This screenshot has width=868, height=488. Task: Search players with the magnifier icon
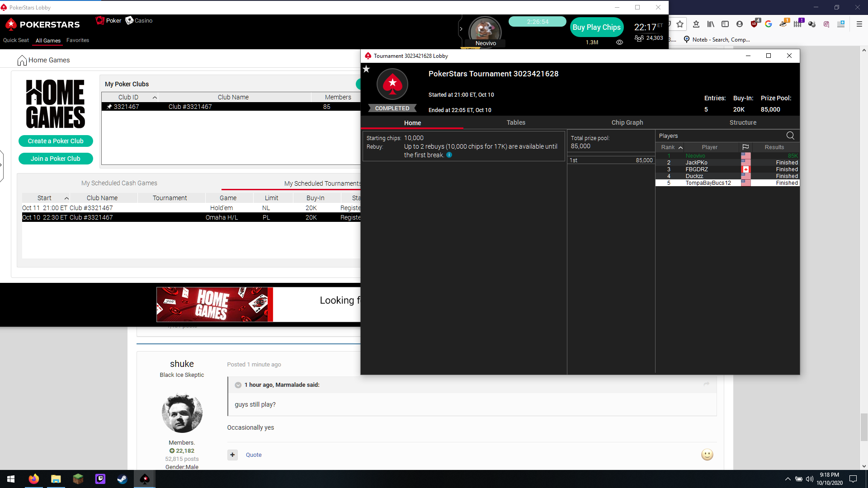(x=790, y=136)
